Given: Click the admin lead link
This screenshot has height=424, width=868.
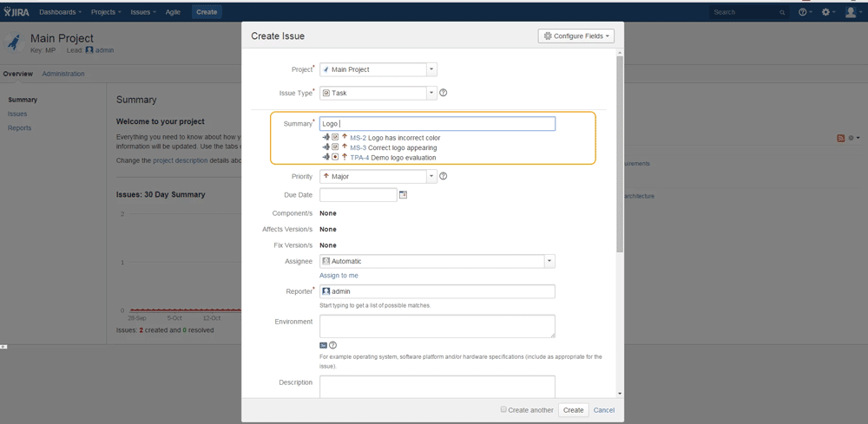Looking at the screenshot, I should [x=105, y=49].
